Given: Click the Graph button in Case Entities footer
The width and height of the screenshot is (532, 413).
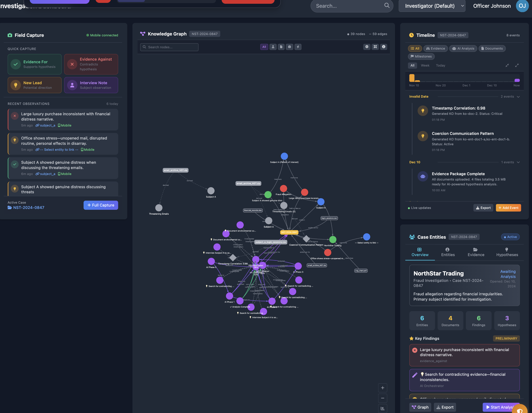Looking at the screenshot, I should [420, 407].
